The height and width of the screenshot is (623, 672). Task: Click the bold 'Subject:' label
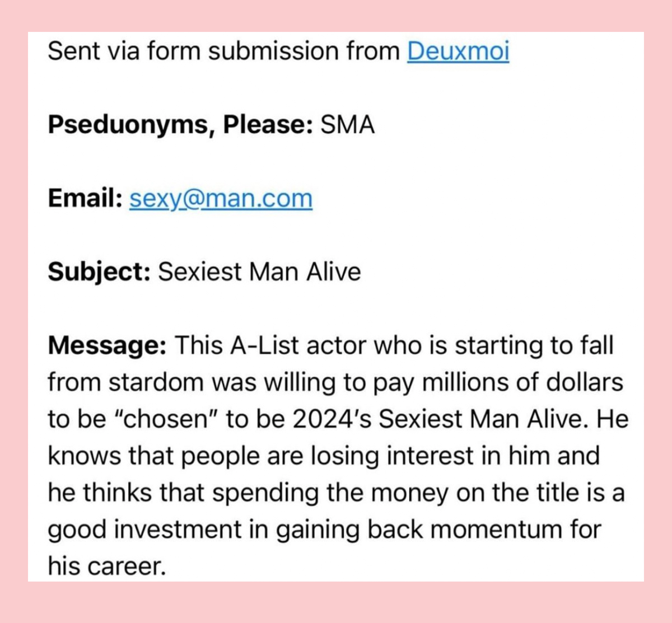99,273
